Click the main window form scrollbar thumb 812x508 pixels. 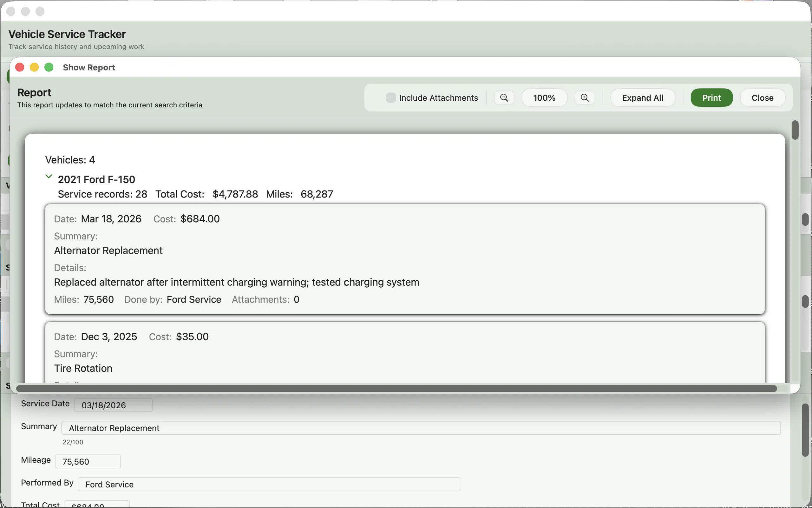click(805, 430)
